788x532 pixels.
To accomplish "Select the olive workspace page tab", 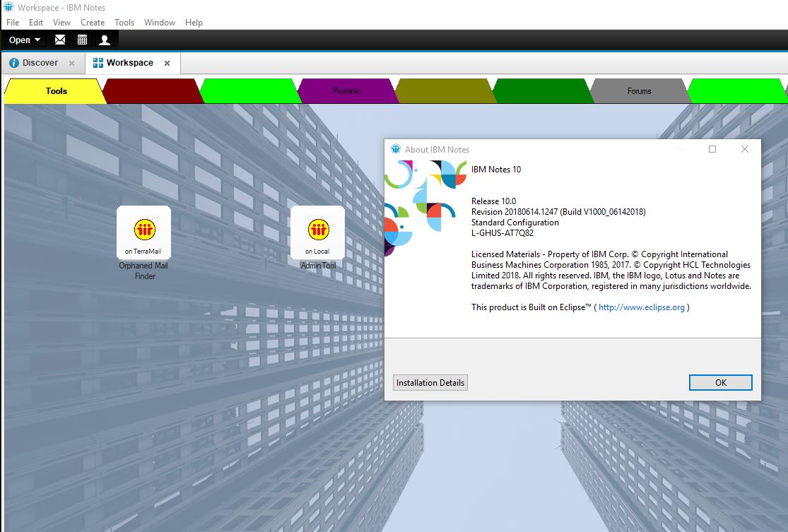I will click(445, 91).
